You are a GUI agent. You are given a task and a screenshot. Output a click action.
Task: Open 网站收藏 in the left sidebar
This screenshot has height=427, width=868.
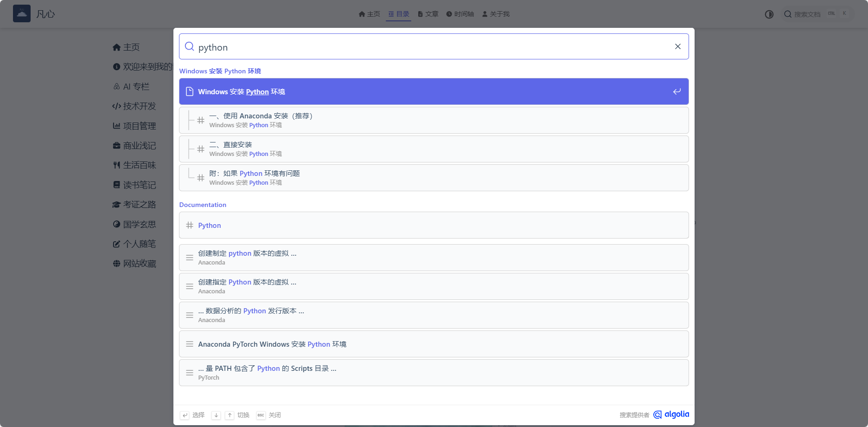[134, 264]
